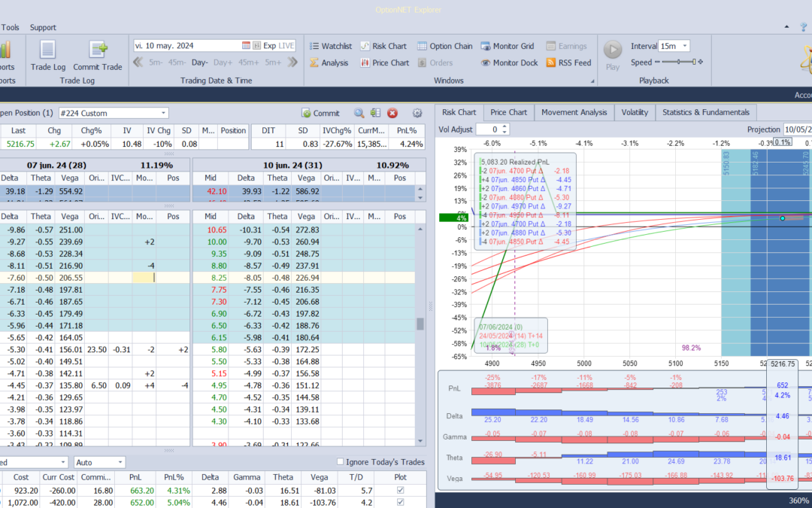Click the Commit button in position panel
812x508 pixels.
tap(320, 113)
